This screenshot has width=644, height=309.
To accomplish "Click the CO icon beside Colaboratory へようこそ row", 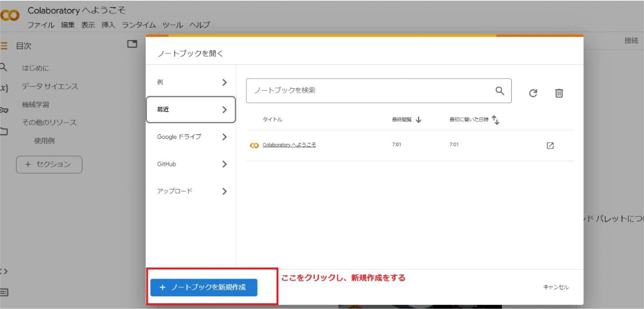I will click(254, 145).
